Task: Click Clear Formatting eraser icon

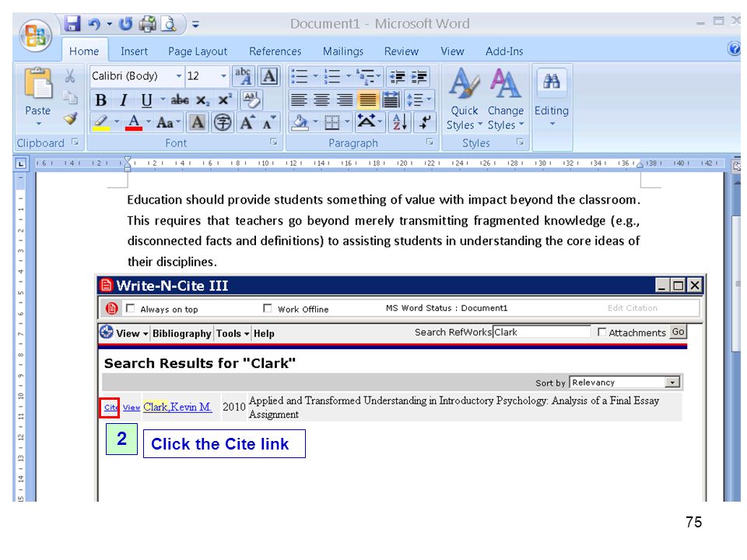Action: 251,100
